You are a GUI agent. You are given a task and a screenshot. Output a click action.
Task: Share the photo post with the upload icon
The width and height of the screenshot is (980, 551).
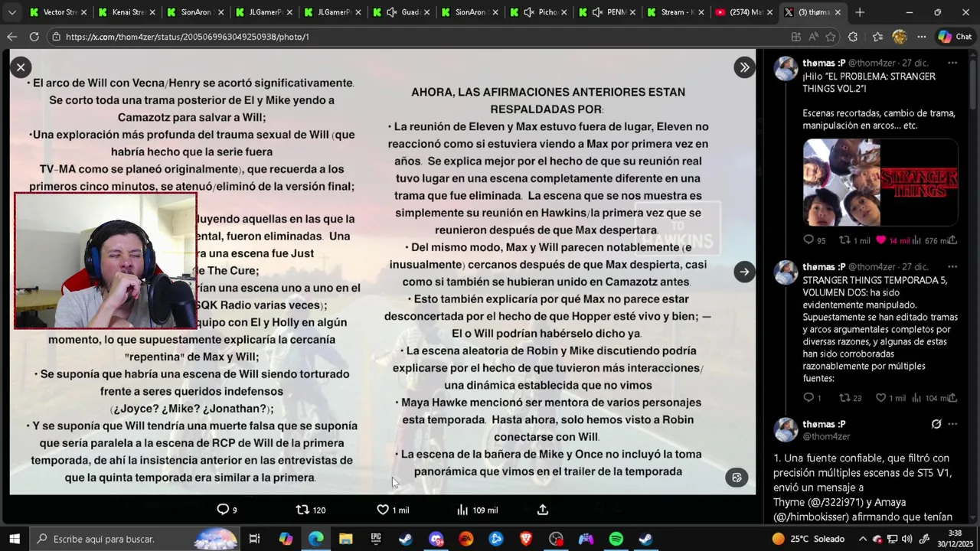pos(543,510)
